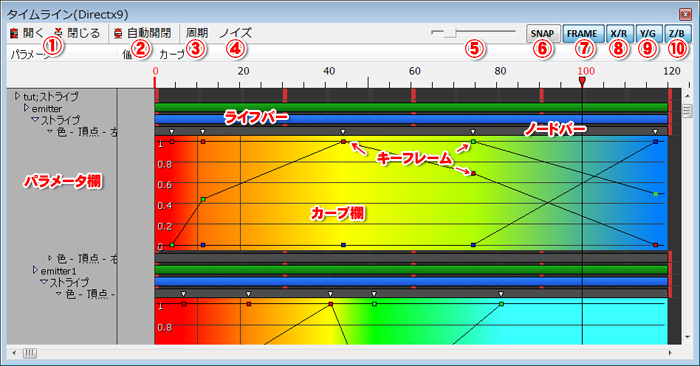
Task: Collapse the ストライプ node under emitter
Action: [35, 120]
